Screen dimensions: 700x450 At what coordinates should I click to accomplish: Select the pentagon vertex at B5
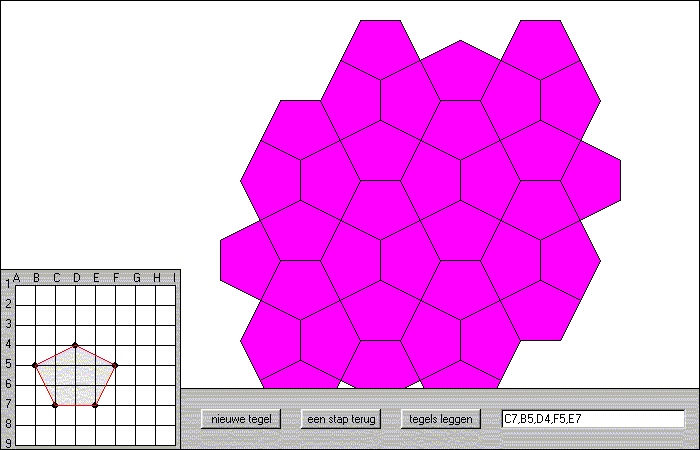pyautogui.click(x=35, y=365)
